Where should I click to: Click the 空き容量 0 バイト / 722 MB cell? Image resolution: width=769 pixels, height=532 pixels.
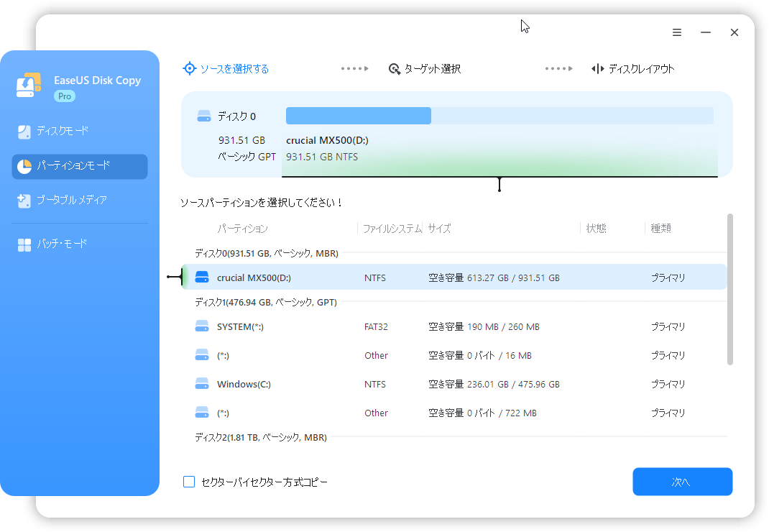pyautogui.click(x=482, y=413)
